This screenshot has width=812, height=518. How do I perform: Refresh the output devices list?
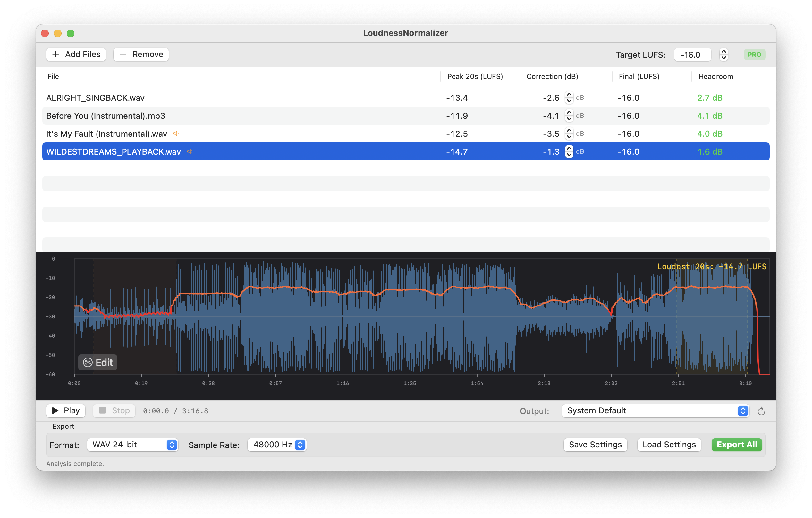click(761, 411)
